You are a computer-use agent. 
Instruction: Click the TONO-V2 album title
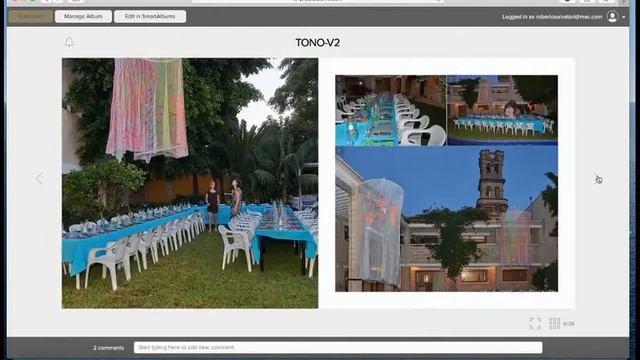(x=318, y=43)
